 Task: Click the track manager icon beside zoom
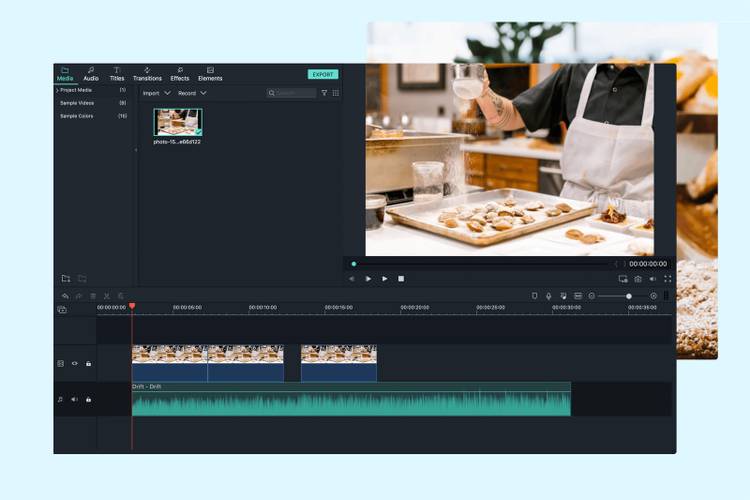tap(578, 296)
